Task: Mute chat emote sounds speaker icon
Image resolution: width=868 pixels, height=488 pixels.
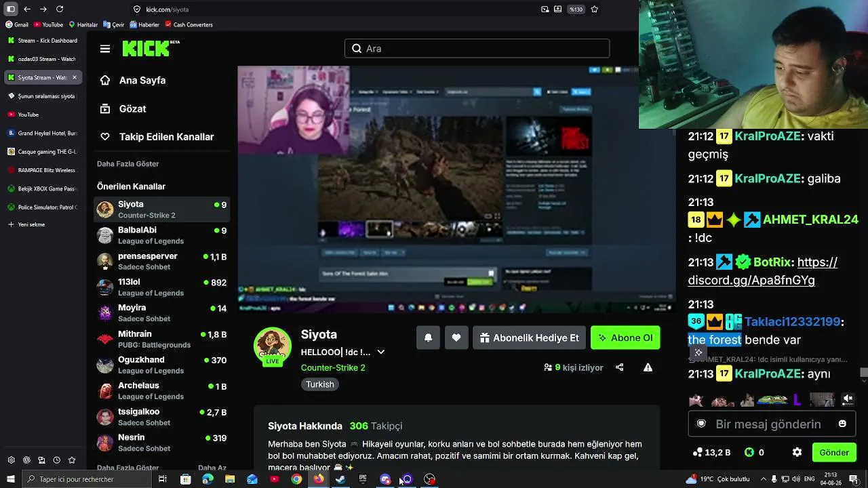Action: tap(847, 399)
